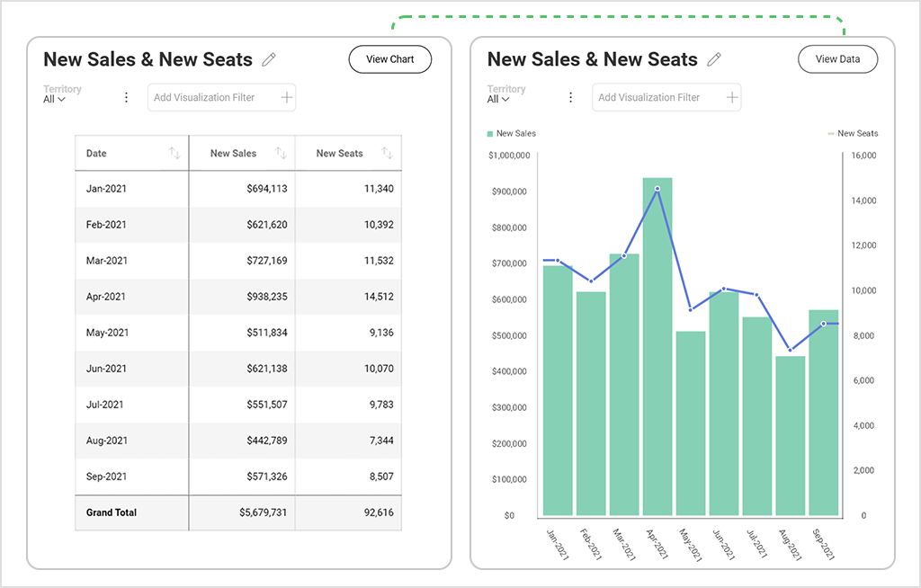The image size is (921, 588).
Task: Open the three-dot options icon on the table card
Action: tap(126, 97)
